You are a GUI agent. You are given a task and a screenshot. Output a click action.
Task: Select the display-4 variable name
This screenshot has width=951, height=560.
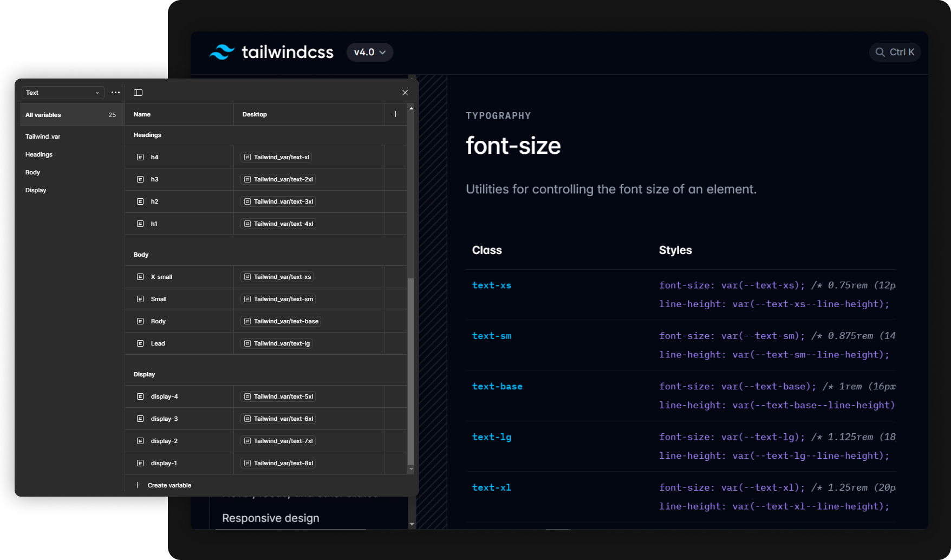click(165, 396)
